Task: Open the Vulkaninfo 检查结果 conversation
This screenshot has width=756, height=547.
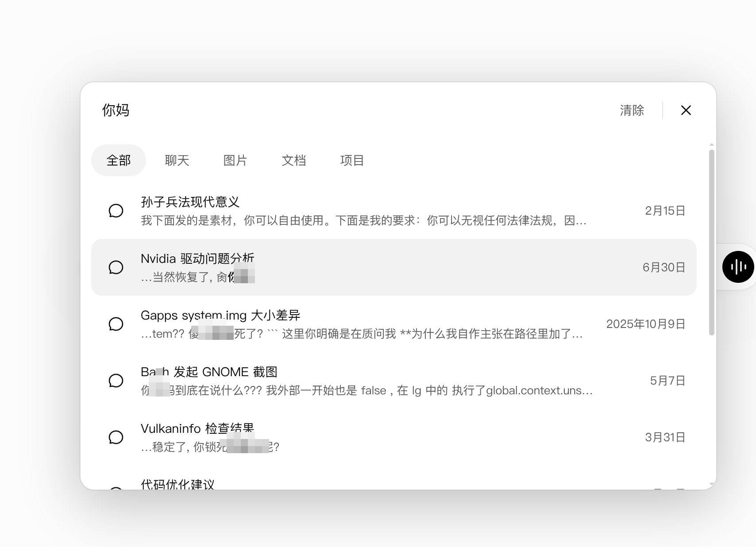Action: click(x=394, y=437)
